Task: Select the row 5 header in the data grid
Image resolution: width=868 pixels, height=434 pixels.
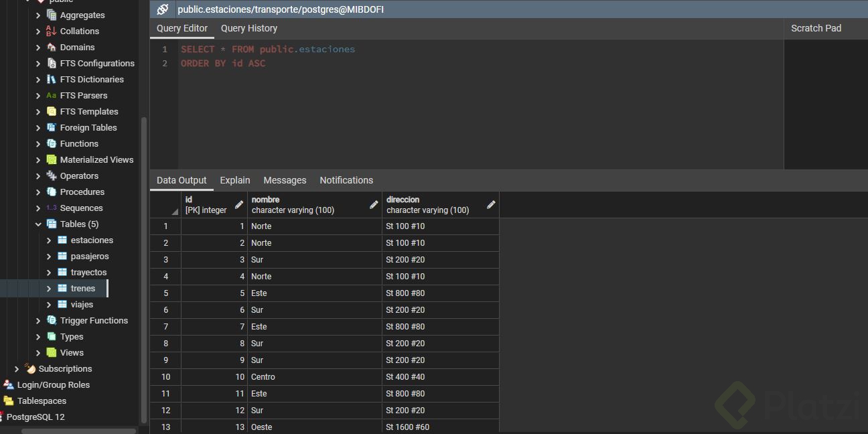Action: pyautogui.click(x=165, y=293)
